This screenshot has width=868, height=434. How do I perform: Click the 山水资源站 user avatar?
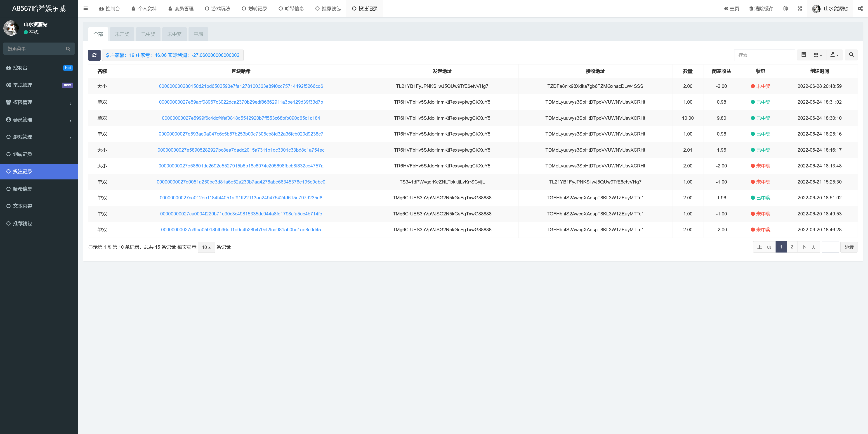point(816,8)
